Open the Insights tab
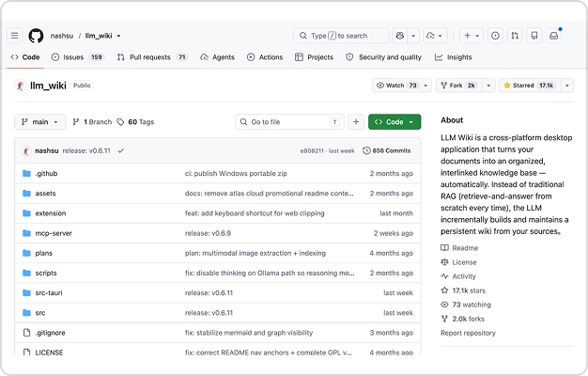 coord(453,57)
